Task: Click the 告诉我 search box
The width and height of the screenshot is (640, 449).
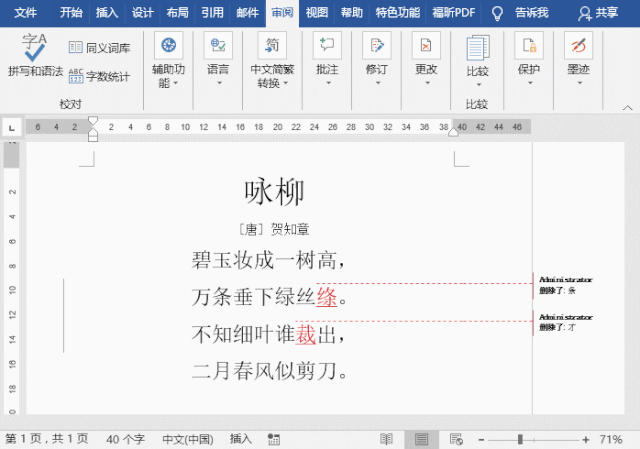Action: pyautogui.click(x=531, y=13)
